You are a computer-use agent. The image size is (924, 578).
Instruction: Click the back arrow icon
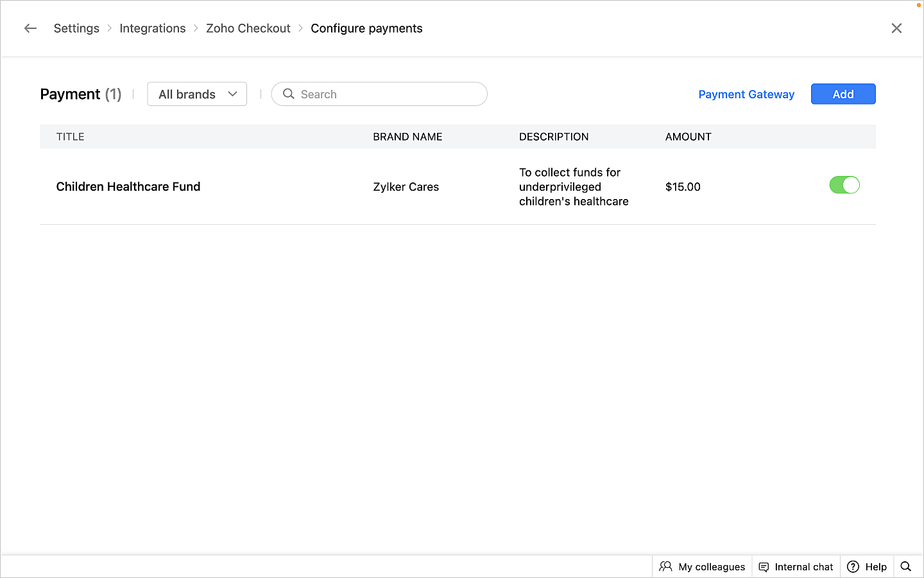[30, 28]
